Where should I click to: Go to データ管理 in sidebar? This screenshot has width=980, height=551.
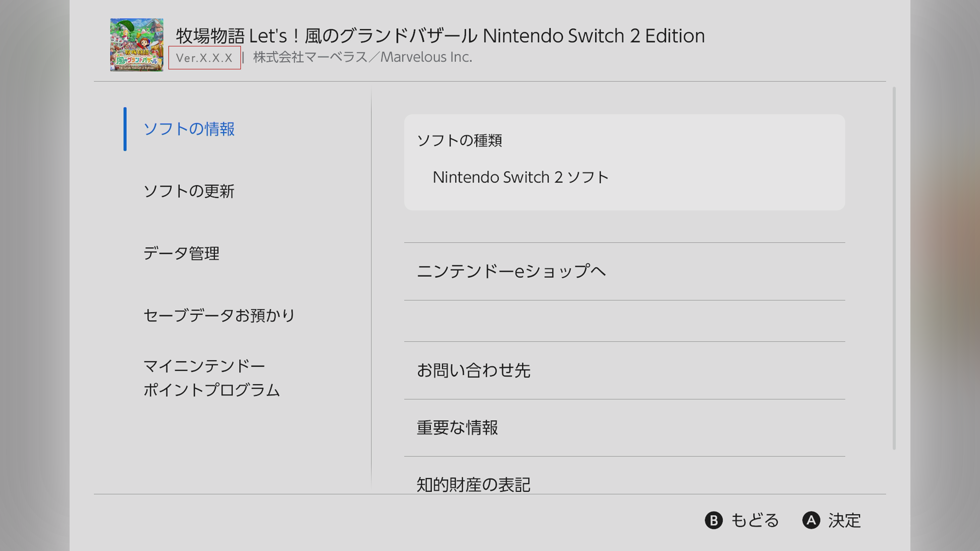click(181, 254)
